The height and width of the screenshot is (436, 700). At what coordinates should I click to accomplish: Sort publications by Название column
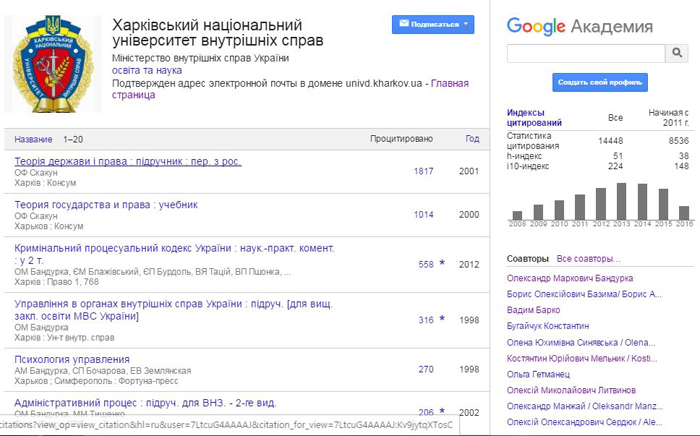pyautogui.click(x=34, y=139)
